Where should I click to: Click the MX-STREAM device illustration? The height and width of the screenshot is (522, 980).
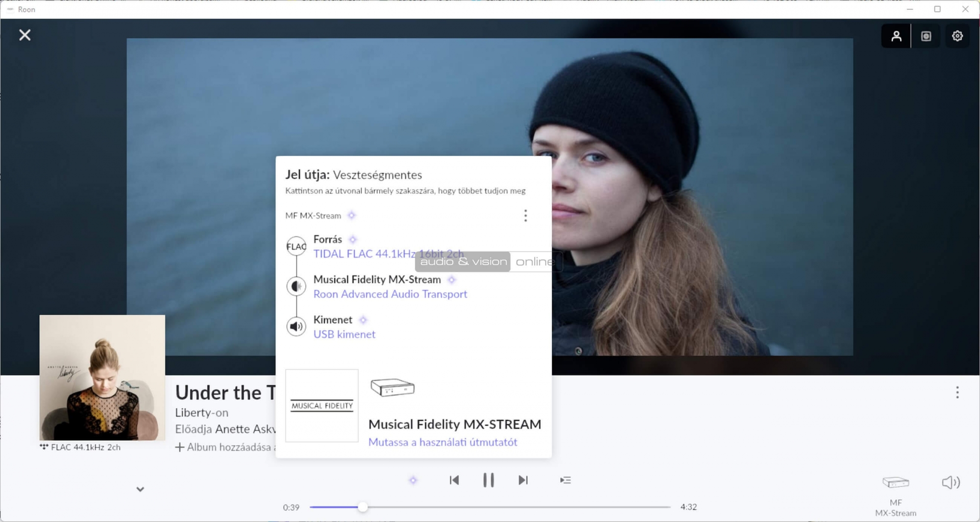[392, 387]
